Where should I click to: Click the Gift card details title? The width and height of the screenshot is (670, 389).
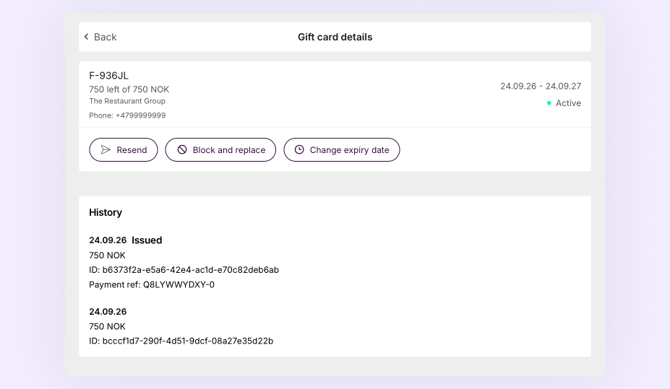tap(335, 37)
